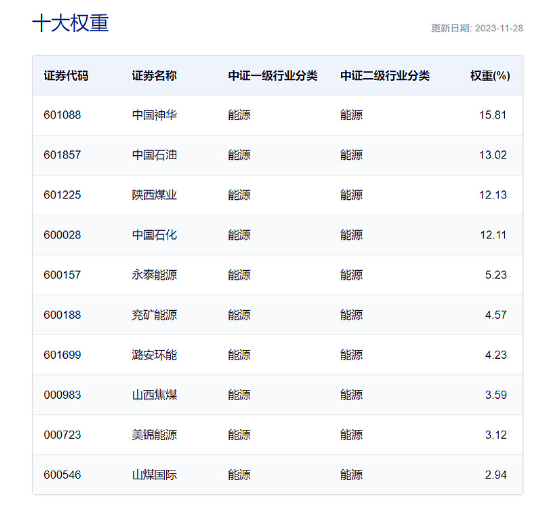Click weight value 2.94
Viewport: 543px width, 515px height.
pyautogui.click(x=496, y=475)
